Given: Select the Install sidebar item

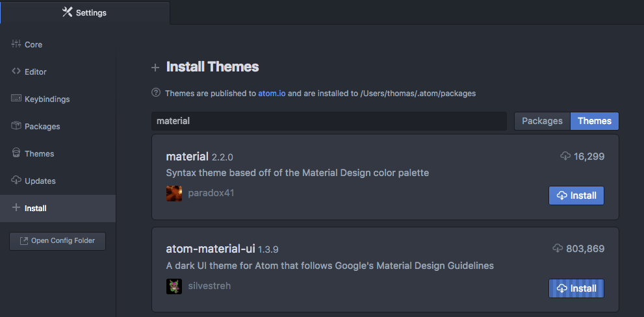Looking at the screenshot, I should pos(35,209).
